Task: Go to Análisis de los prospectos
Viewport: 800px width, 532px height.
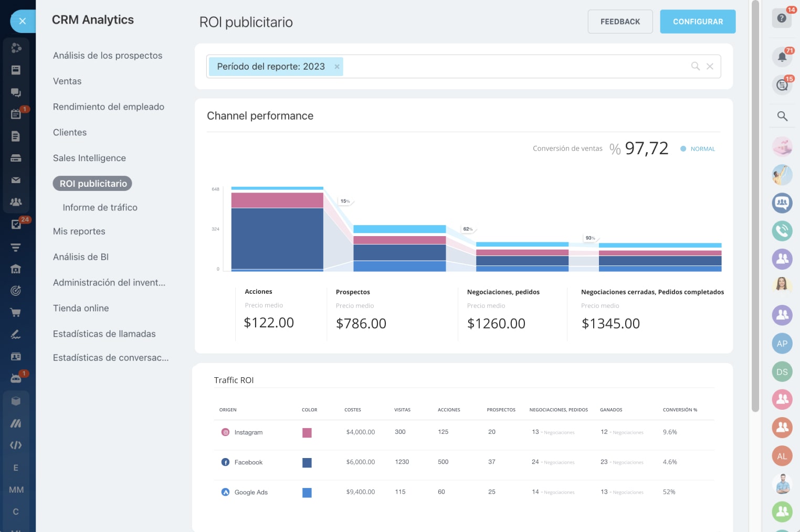Action: 108,56
